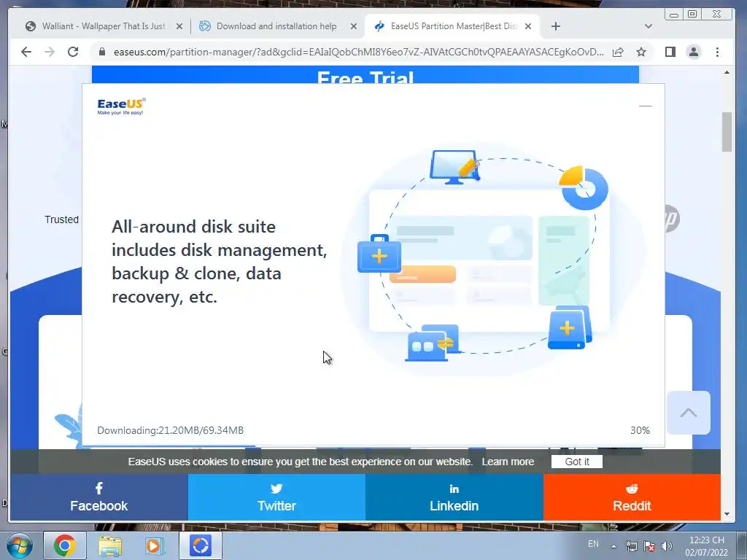Click the address bar URL

coord(358,52)
